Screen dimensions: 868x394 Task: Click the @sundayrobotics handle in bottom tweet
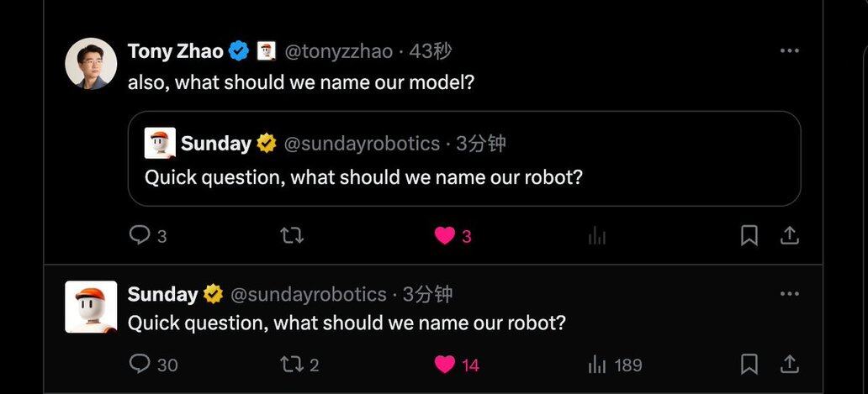[x=308, y=294]
